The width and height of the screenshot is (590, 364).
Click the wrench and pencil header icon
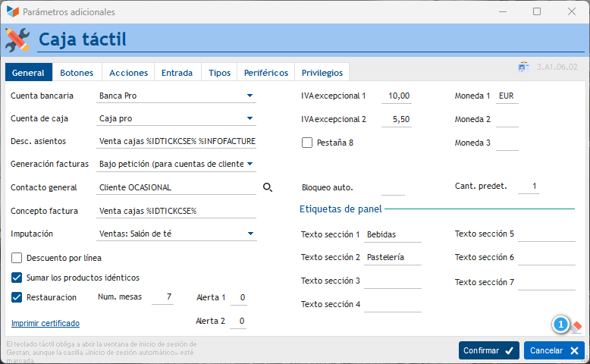(x=17, y=39)
